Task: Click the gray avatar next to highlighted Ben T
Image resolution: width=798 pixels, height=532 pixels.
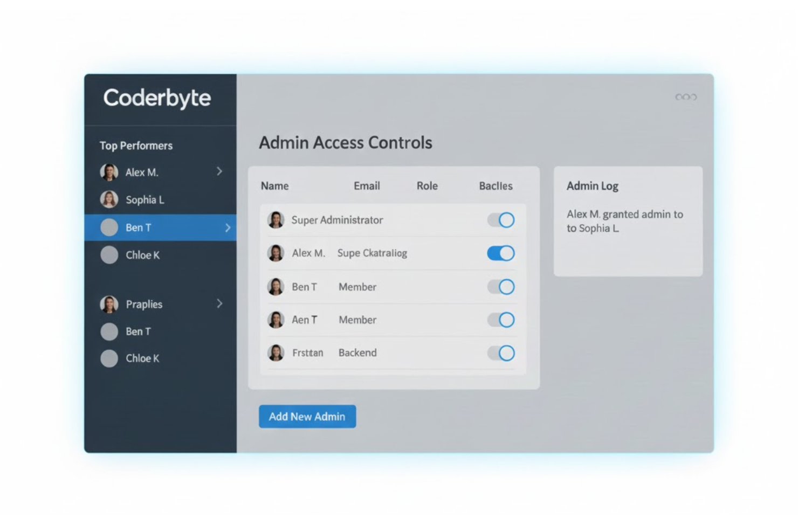Action: point(109,227)
